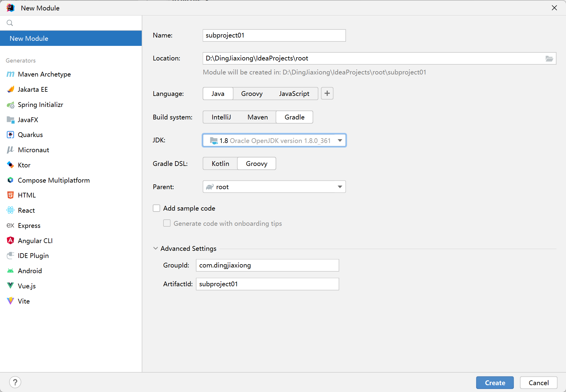Open the JDK dropdown
The image size is (566, 392).
[340, 140]
